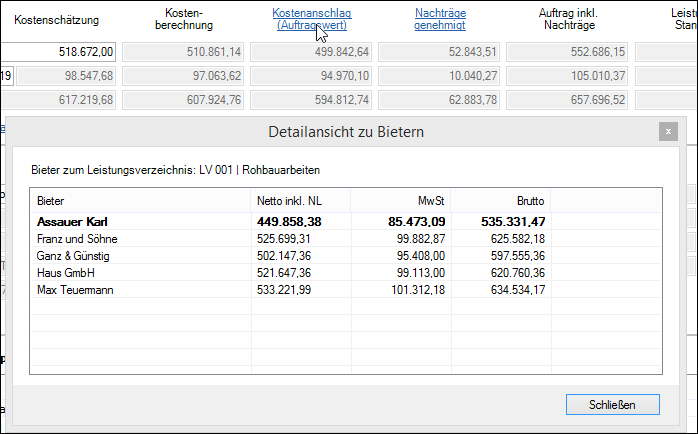Image resolution: width=698 pixels, height=434 pixels.
Task: Open the Nachträge genehmigt link
Action: click(x=440, y=19)
